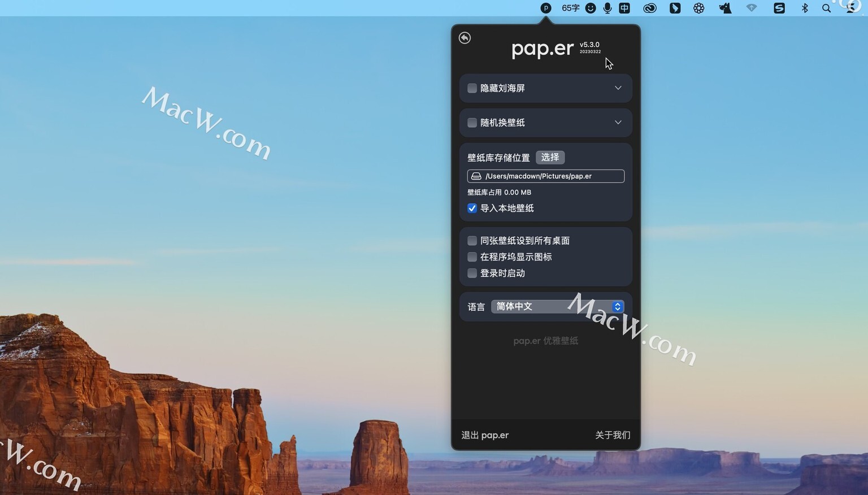Enable 在程序坞显示图标 checkbox
This screenshot has height=495, width=868.
pos(472,257)
